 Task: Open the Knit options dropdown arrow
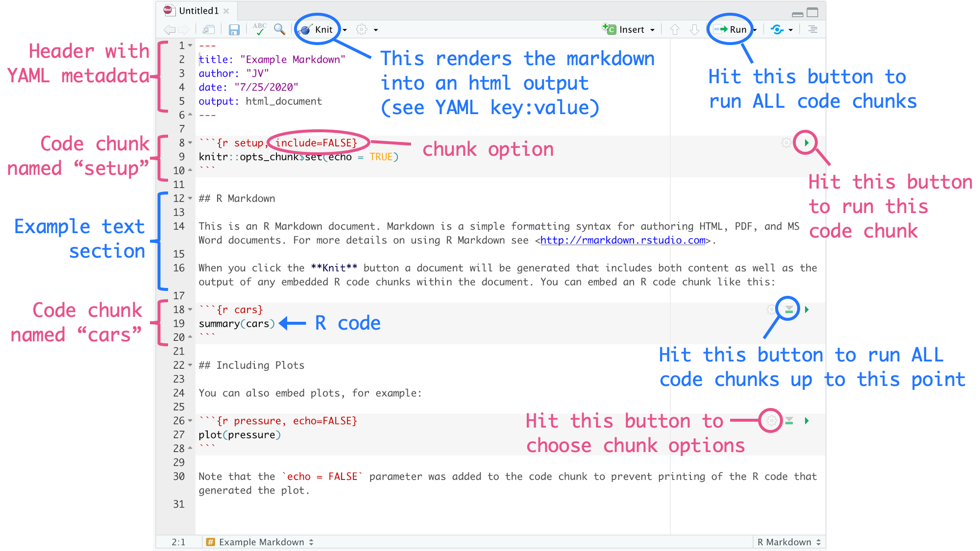click(x=345, y=30)
